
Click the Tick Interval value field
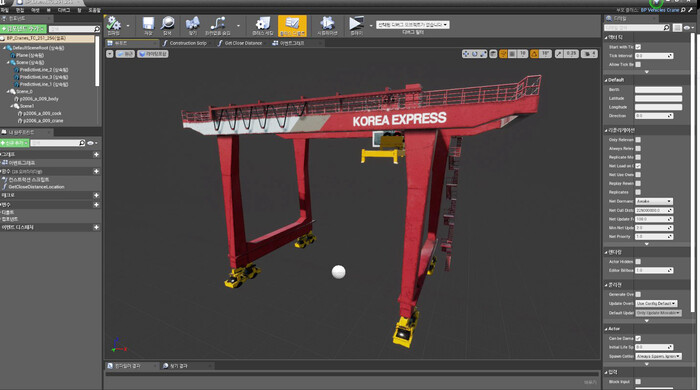(654, 56)
